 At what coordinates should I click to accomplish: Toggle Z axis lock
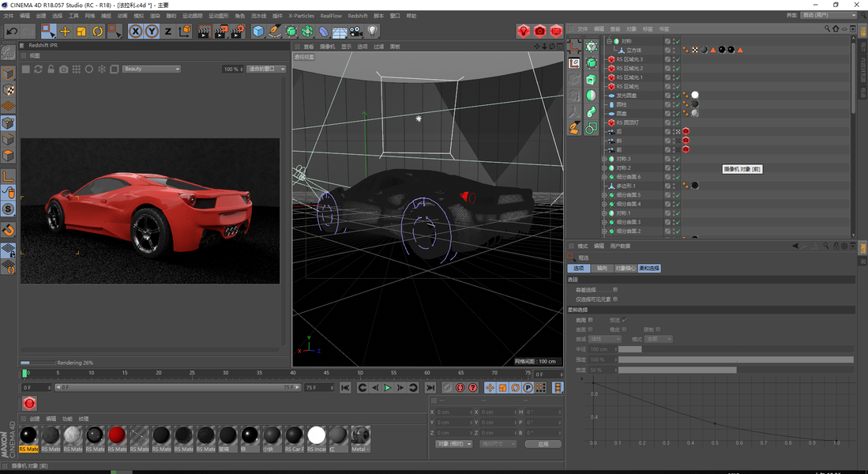tap(167, 32)
